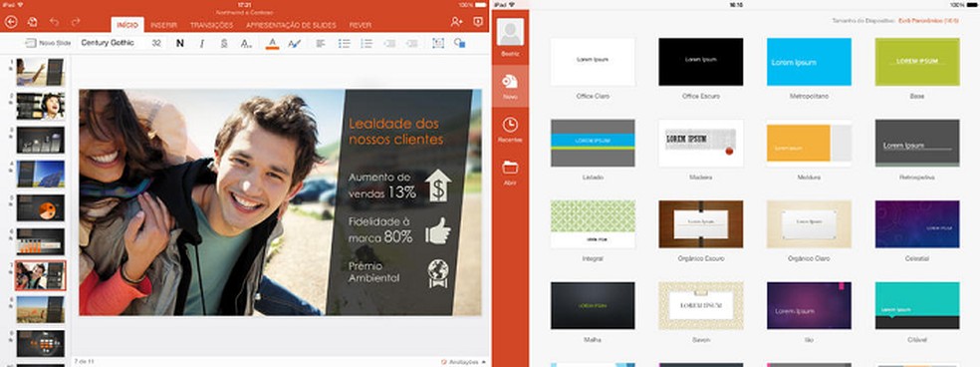This screenshot has width=980, height=367.
Task: Apply a bulleted list
Action: coord(344,43)
